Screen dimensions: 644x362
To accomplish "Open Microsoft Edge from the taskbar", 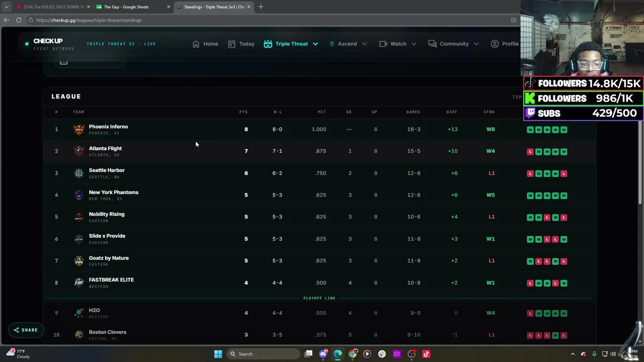I will [338, 354].
